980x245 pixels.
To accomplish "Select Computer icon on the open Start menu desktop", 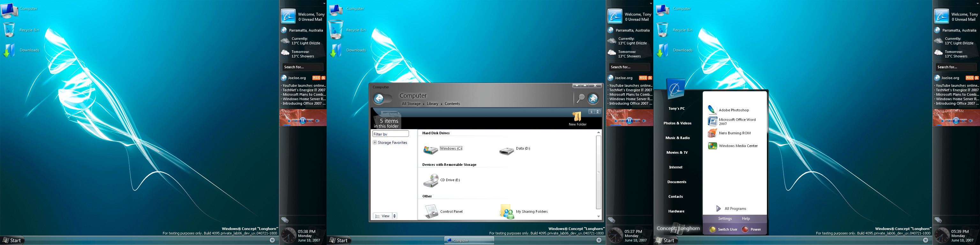I will [x=663, y=9].
